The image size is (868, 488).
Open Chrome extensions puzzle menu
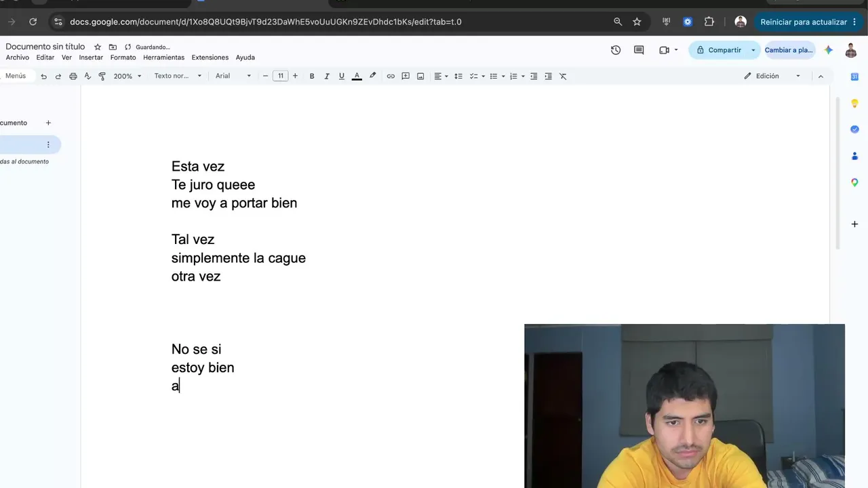pyautogui.click(x=709, y=22)
